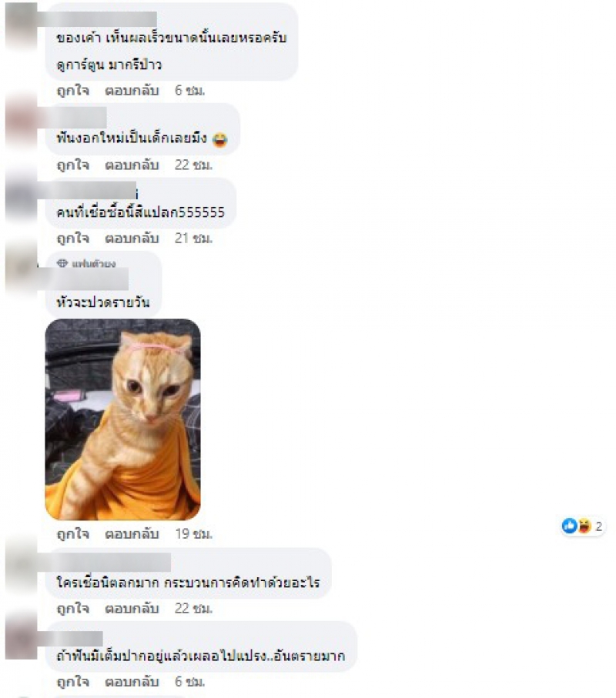
Task: Reply to the 'คนที่เชื่อซื้อนี้สิแปลก555555' comment
Action: point(132,239)
